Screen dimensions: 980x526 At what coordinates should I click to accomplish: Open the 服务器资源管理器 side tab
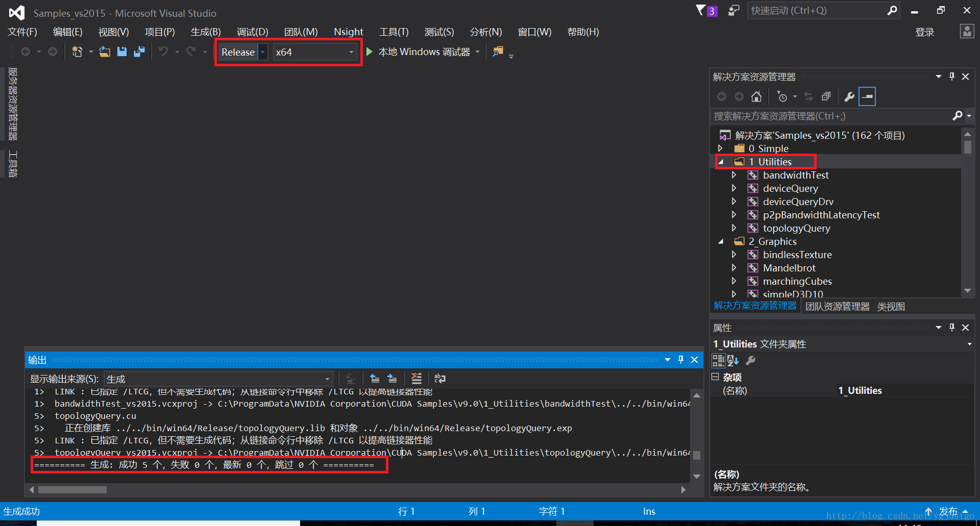coord(13,104)
